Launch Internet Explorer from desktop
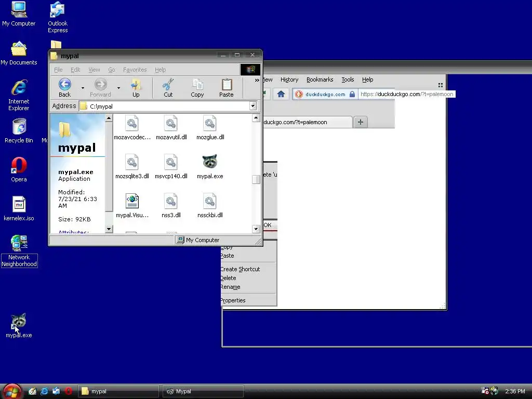This screenshot has height=399, width=532. pyautogui.click(x=19, y=95)
